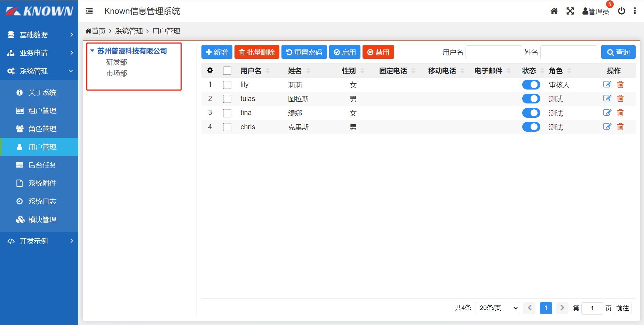The width and height of the screenshot is (644, 325).
Task: Toggle status switch for tulas
Action: point(531,99)
